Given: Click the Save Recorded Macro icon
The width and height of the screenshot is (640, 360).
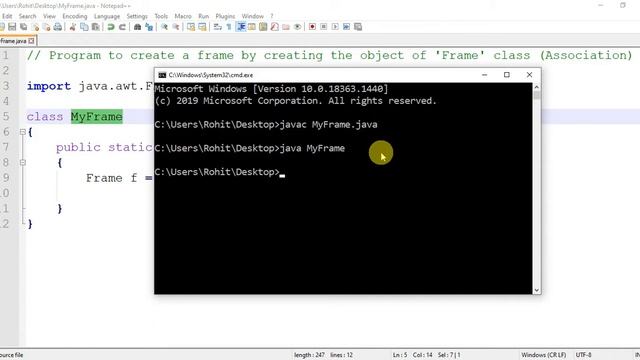Looking at the screenshot, I should pos(358,27).
